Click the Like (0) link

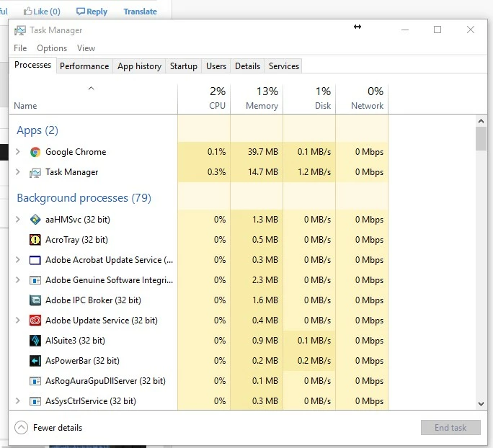tap(42, 12)
